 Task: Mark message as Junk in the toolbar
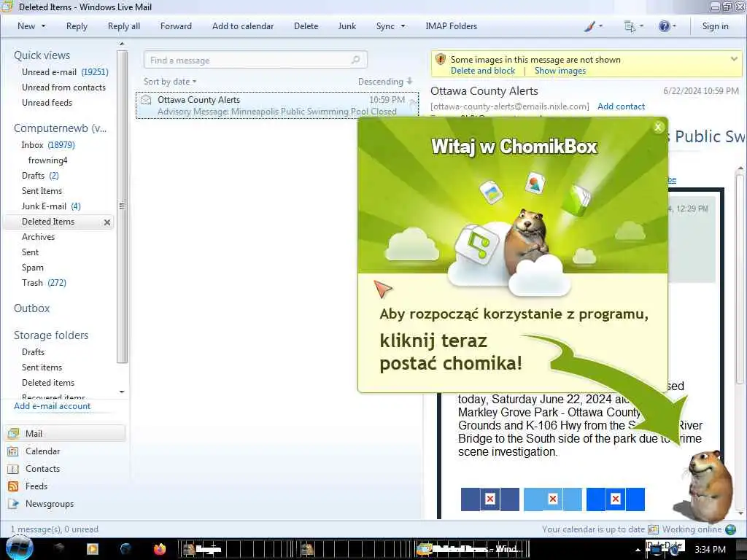347,26
